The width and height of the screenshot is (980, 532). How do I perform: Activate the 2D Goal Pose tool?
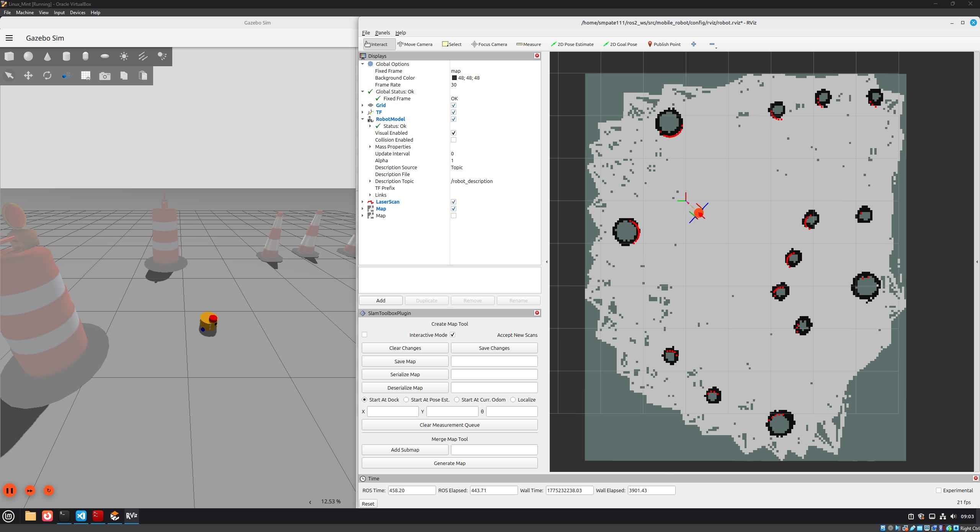(620, 44)
